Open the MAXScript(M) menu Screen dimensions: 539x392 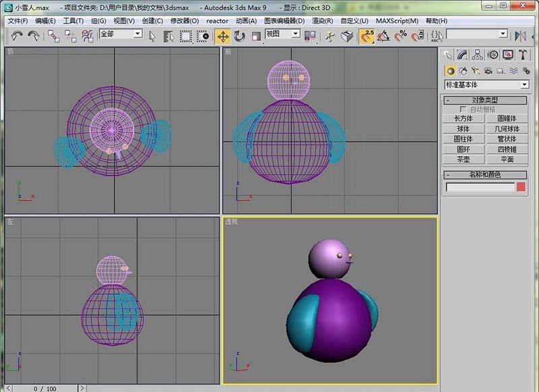397,21
